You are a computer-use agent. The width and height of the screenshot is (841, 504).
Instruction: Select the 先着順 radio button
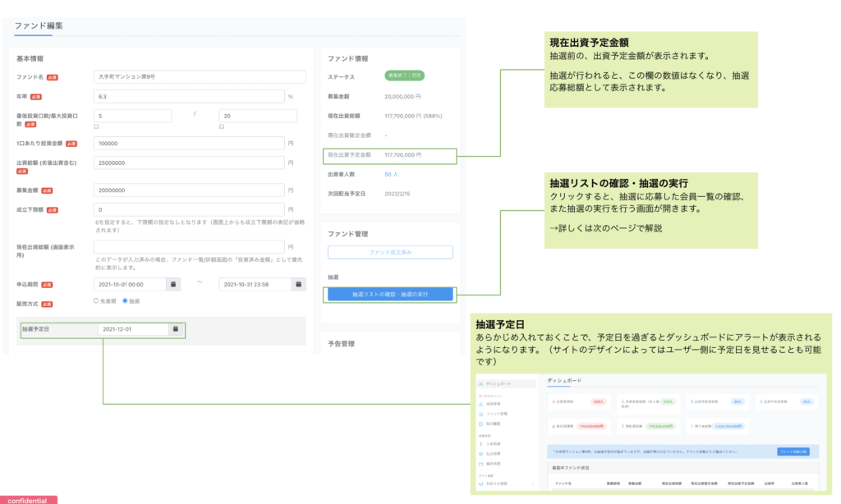pyautogui.click(x=97, y=301)
